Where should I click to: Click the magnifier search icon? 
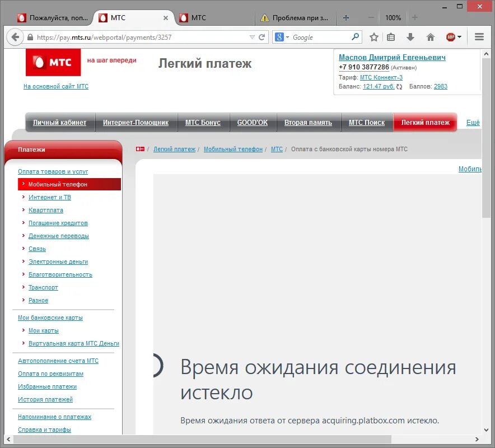click(355, 37)
